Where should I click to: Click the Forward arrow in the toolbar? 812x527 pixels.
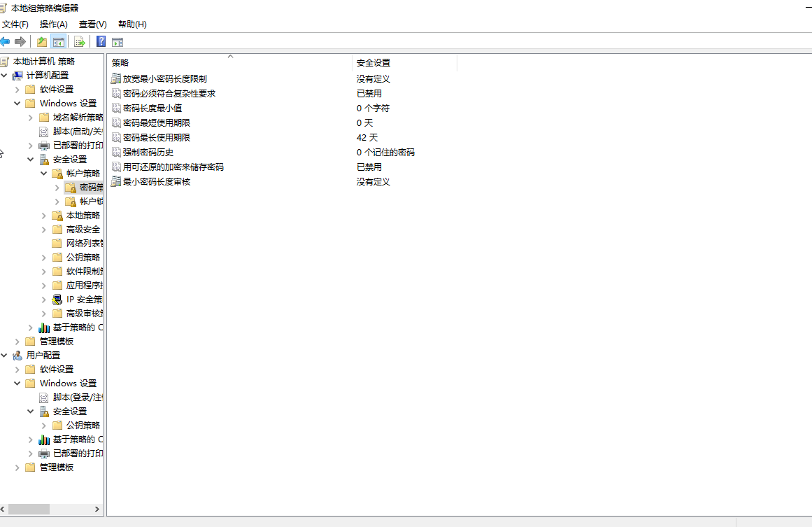20,42
